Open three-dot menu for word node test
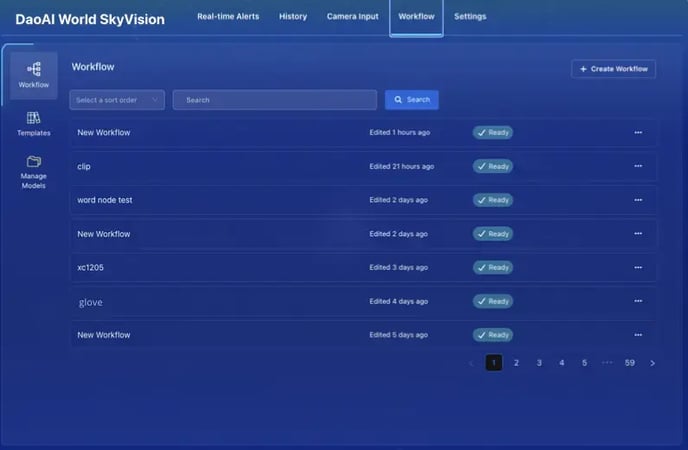 point(637,200)
